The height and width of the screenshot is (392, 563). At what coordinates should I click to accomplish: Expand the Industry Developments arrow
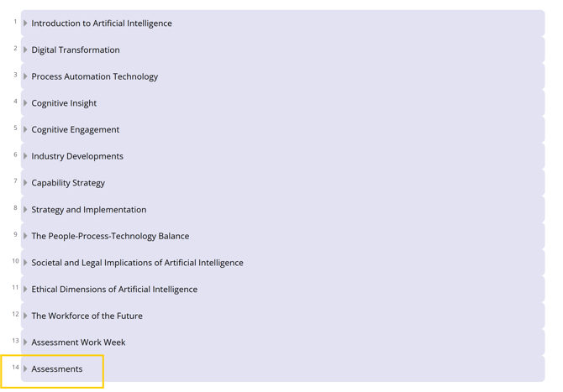coord(25,156)
